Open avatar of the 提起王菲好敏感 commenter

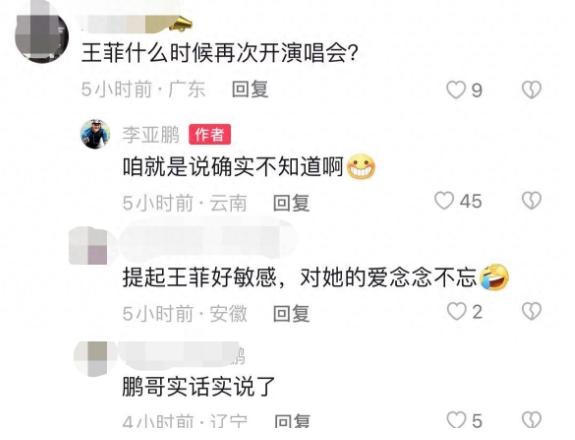(89, 246)
